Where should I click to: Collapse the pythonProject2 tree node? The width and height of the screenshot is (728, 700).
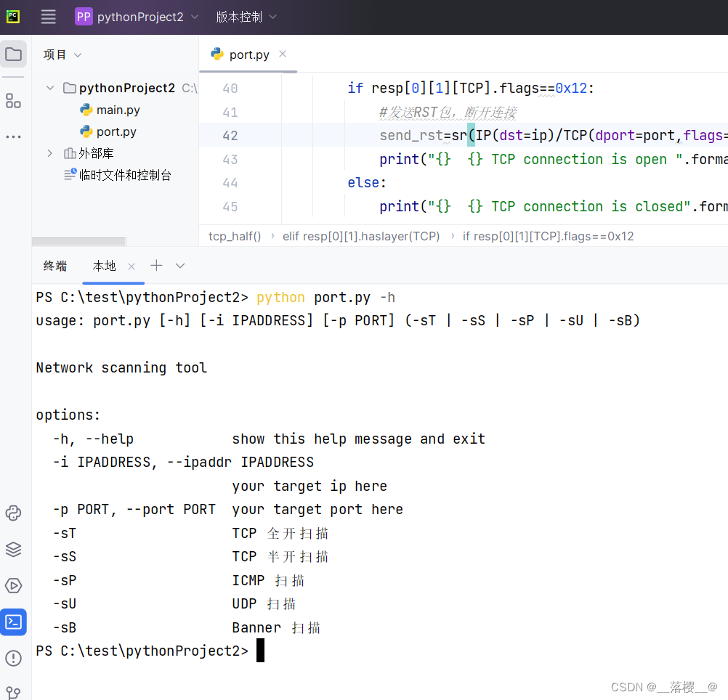tap(49, 88)
